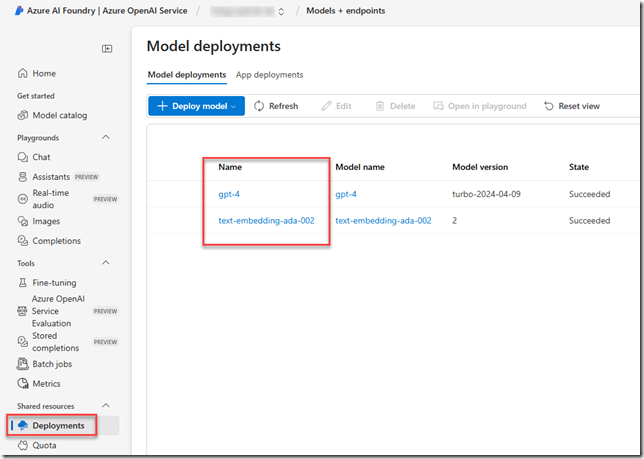The height and width of the screenshot is (459, 644).
Task: Collapse the Playgrounds section chevron
Action: 107,137
